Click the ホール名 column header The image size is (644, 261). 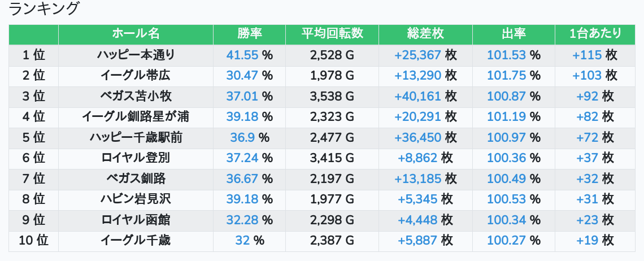click(136, 34)
